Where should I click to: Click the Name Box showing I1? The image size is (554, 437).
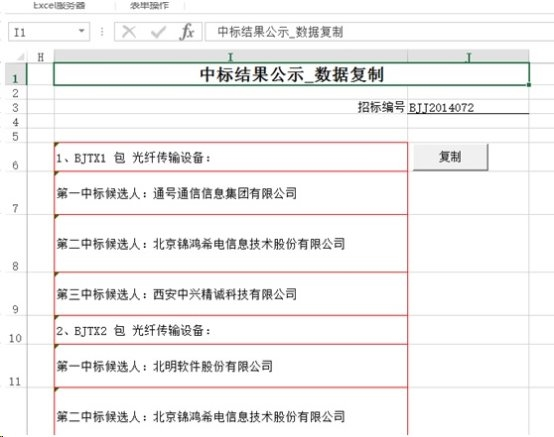coord(49,32)
